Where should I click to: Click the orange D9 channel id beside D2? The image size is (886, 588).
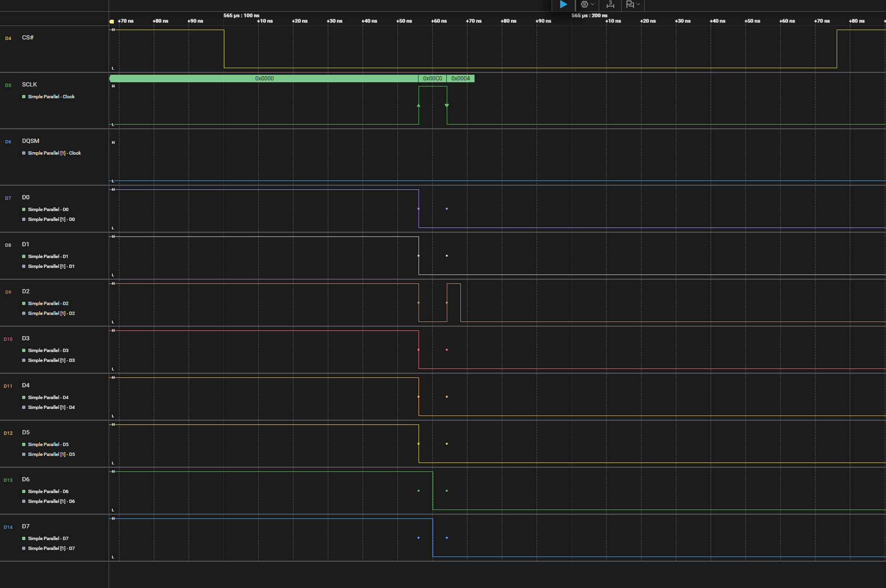coord(8,292)
